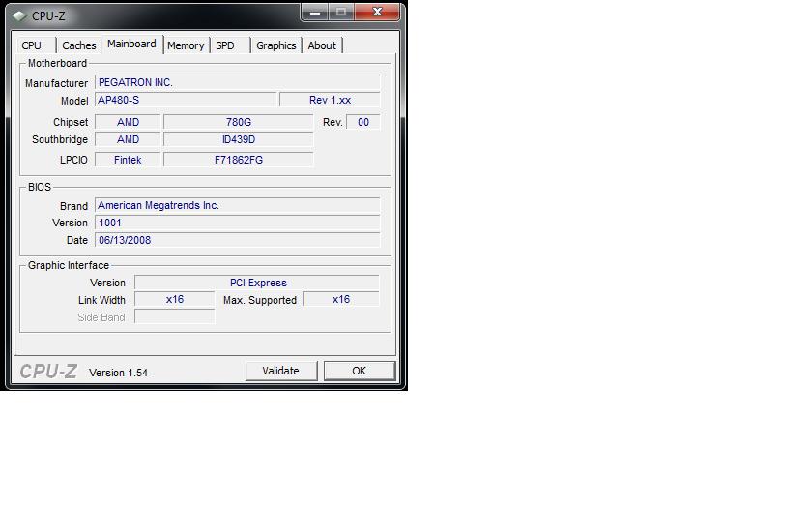Click the Chipset vendor AMD field
812x508 pixels.
pyautogui.click(x=128, y=122)
